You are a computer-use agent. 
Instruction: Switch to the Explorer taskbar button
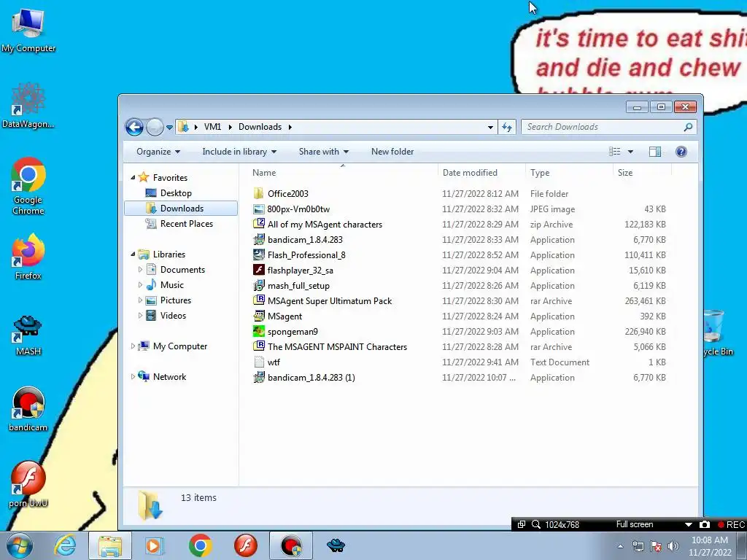click(110, 545)
